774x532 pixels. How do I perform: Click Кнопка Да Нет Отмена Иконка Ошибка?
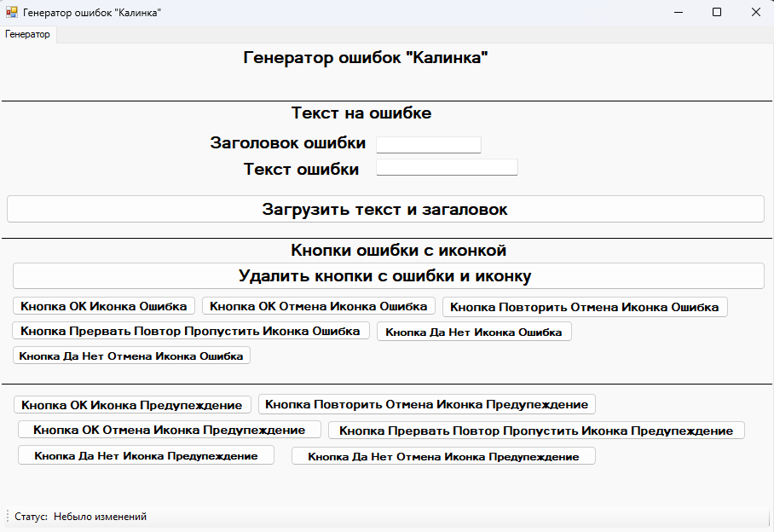click(131, 356)
